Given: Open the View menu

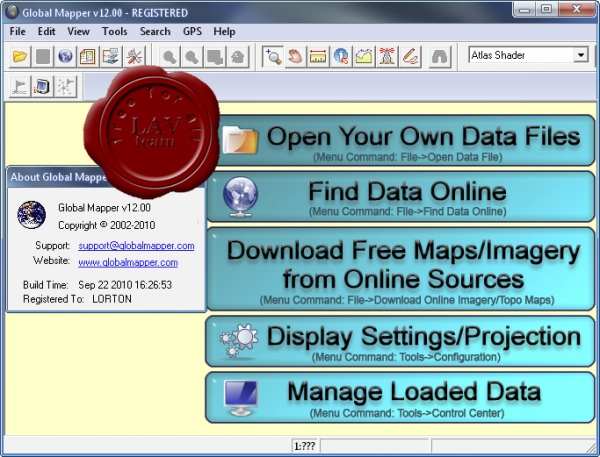Looking at the screenshot, I should point(78,31).
